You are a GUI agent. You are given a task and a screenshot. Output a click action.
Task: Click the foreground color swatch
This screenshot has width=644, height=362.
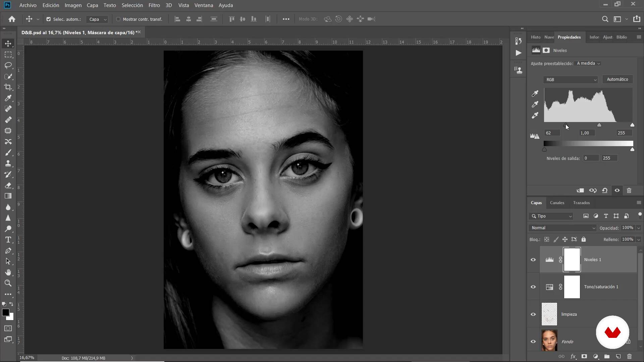coord(5,313)
